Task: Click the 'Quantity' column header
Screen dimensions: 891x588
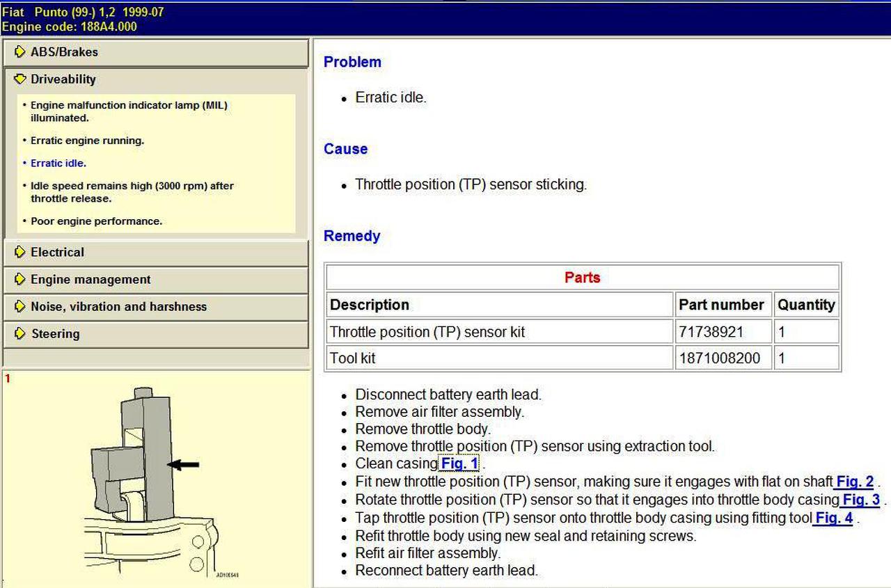Action: point(806,305)
